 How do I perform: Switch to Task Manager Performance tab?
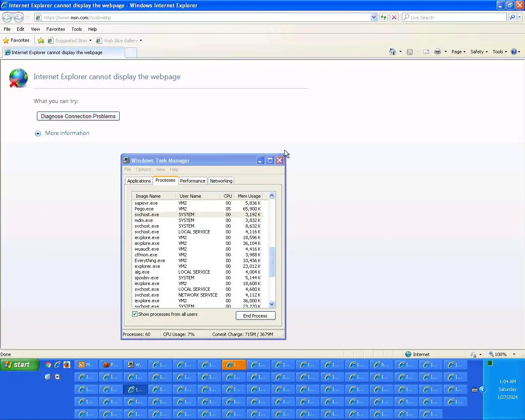192,181
